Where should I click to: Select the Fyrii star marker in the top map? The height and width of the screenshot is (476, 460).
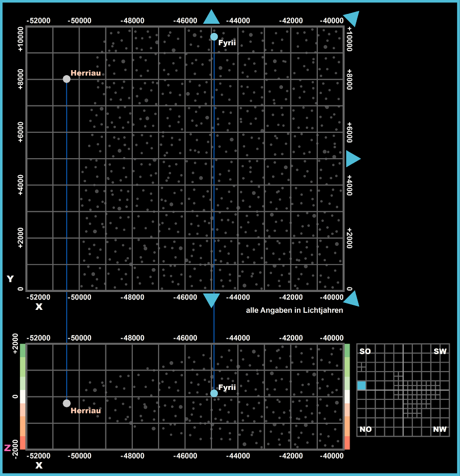(x=214, y=36)
